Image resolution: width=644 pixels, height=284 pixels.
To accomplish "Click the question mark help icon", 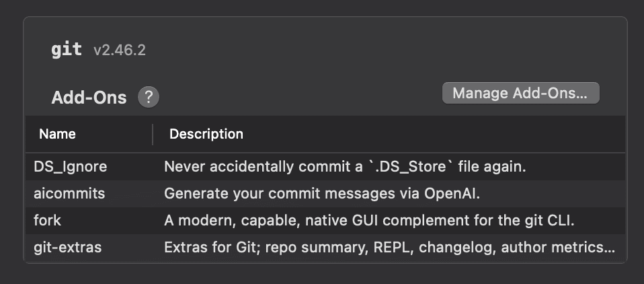I will pos(149,97).
